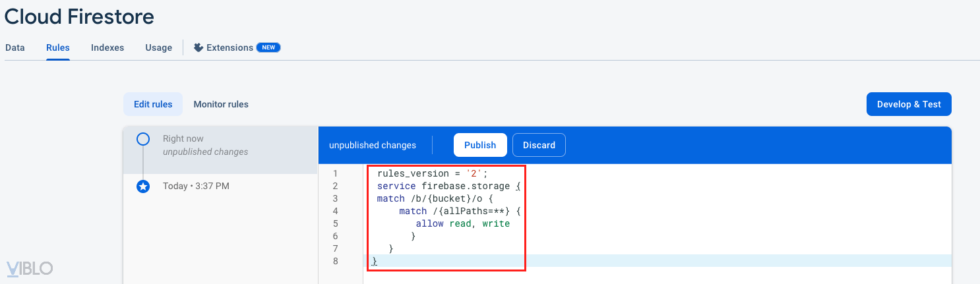Click the Develop & Test button
The height and width of the screenshot is (284, 980).
tap(909, 104)
